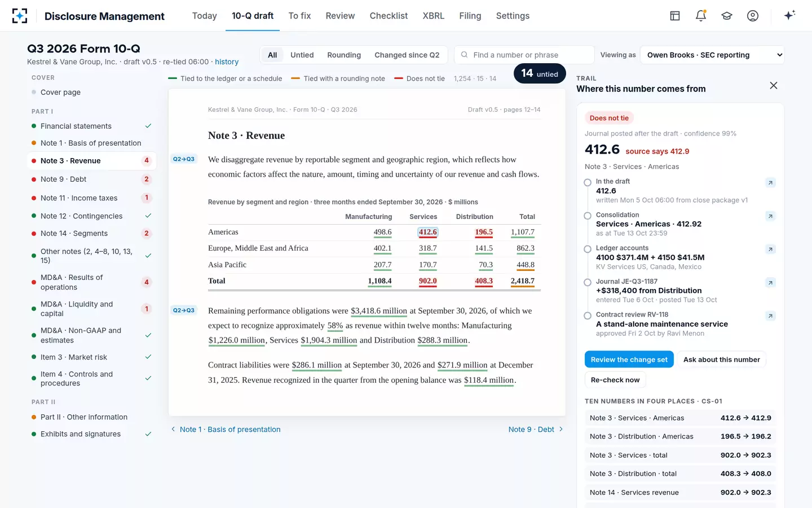
Task: Click the Q2→Q3 badge beside remaining performance obligations
Action: (184, 310)
